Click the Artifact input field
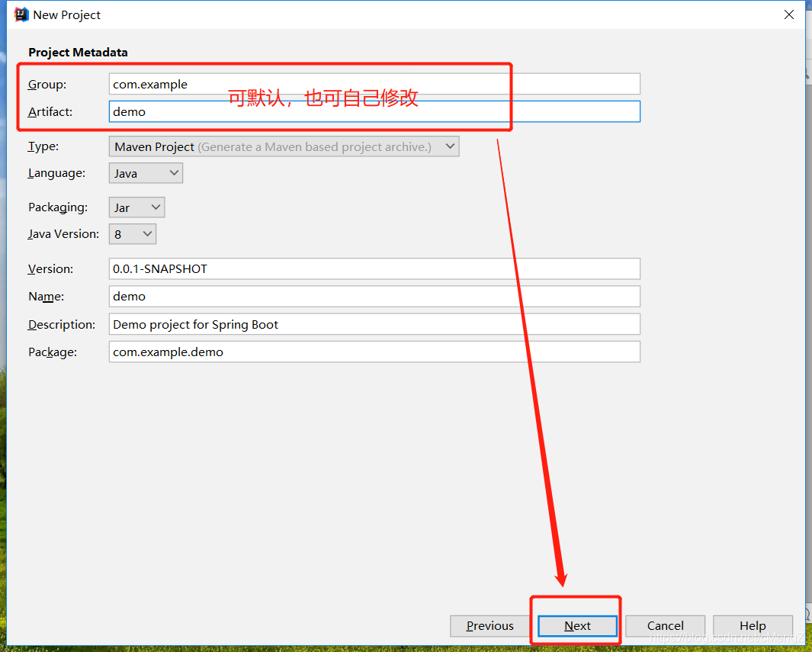This screenshot has width=812, height=652. coord(374,111)
